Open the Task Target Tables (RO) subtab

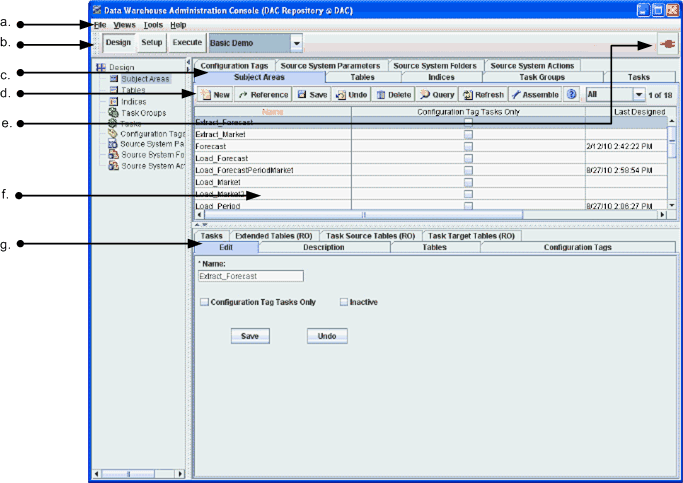coord(472,236)
